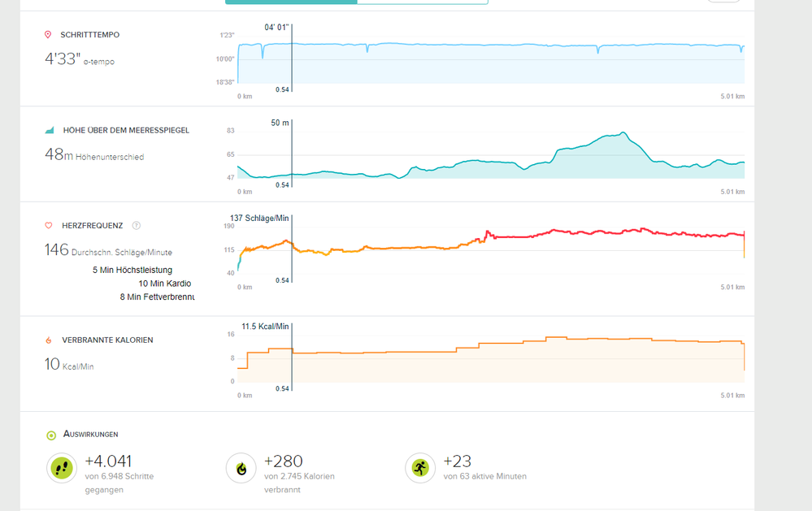Click the 137 Schläge/Min heart rate marker

259,218
